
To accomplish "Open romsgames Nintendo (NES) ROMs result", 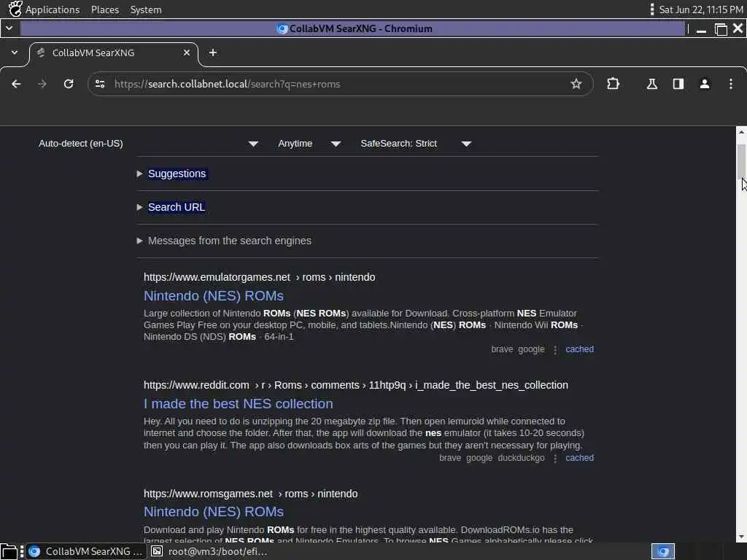I will (214, 512).
